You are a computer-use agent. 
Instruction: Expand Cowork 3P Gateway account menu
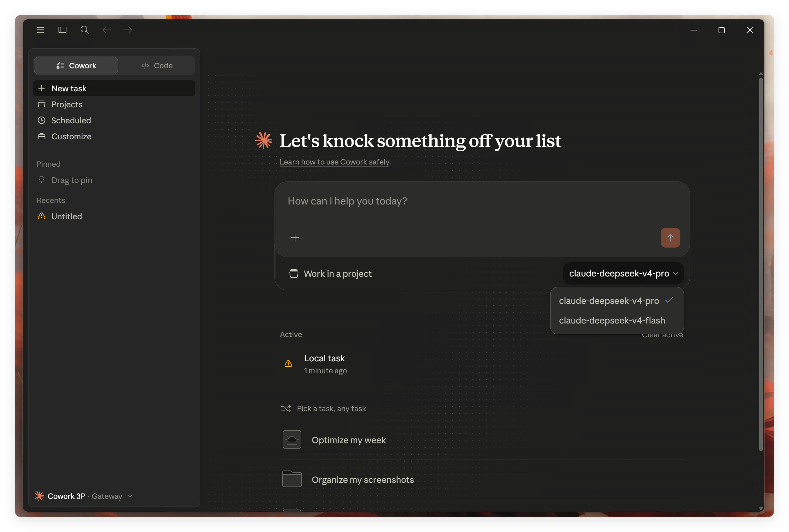83,496
